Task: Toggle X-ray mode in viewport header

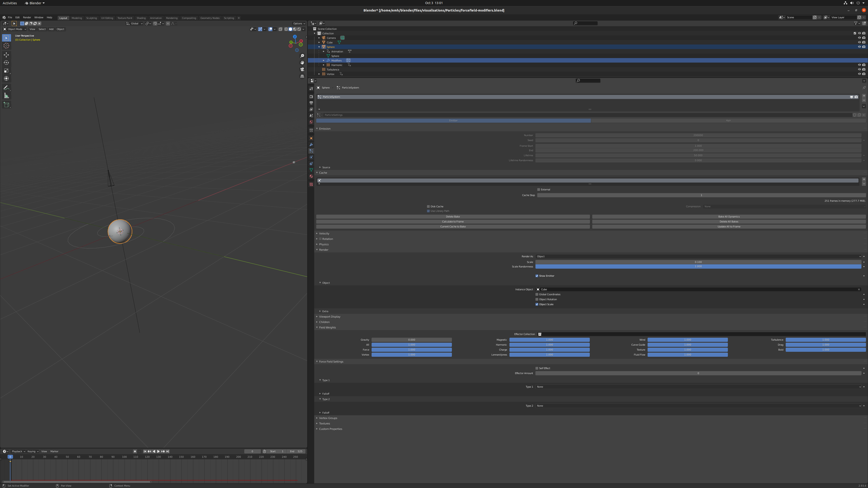Action: click(280, 29)
